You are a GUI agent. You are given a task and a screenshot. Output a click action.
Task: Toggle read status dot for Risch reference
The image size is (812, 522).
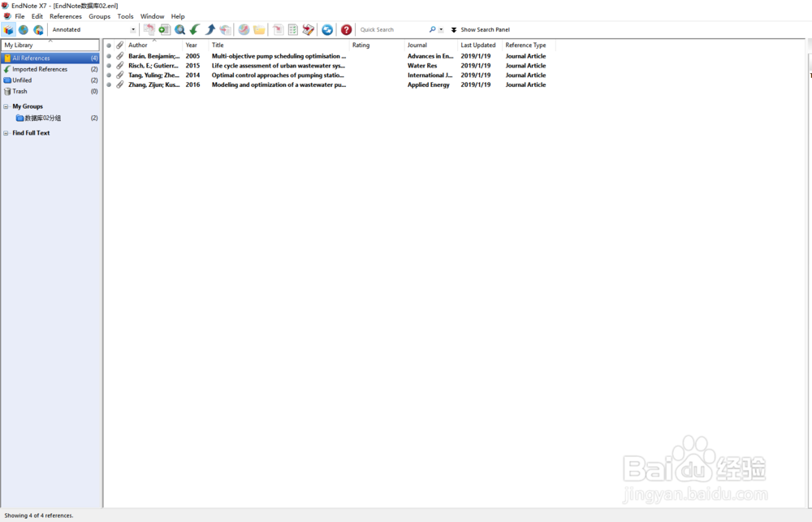(109, 66)
